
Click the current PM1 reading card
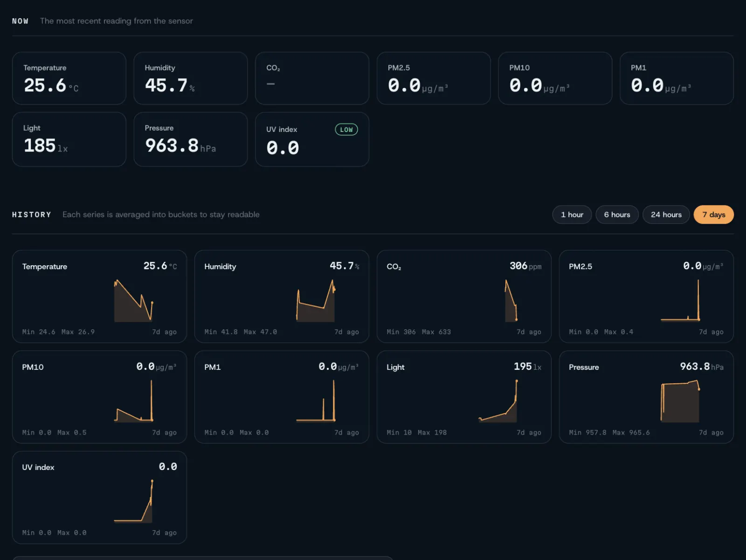tap(677, 78)
